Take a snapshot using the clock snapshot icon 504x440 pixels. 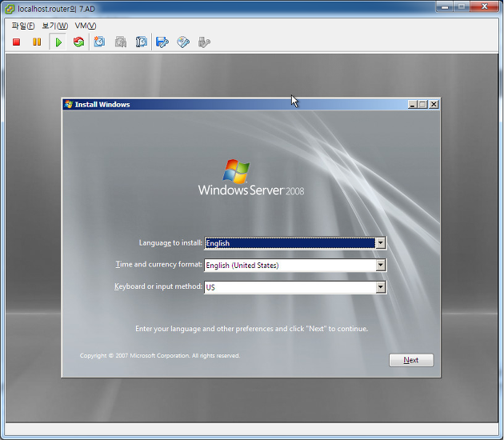99,42
